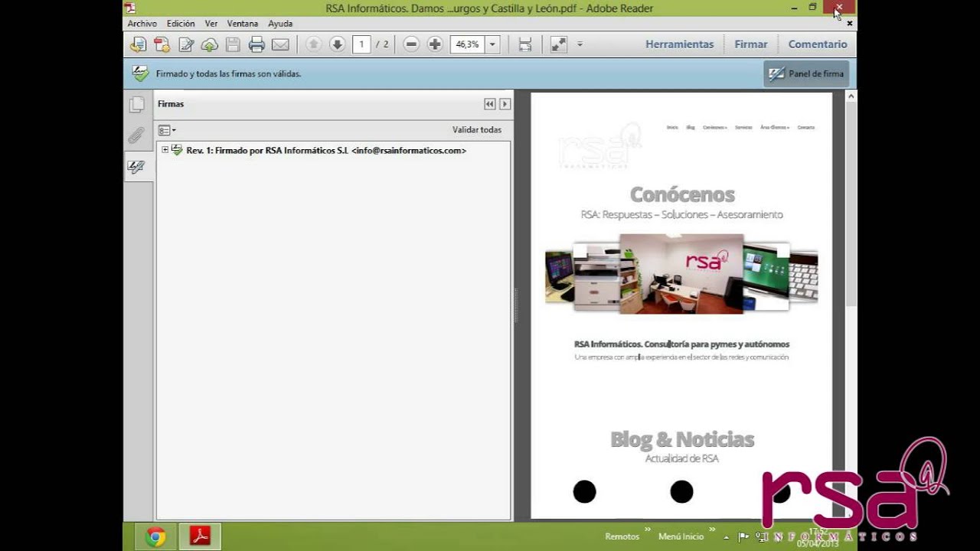This screenshot has width=980, height=551.
Task: Click the Blog & Noticias heading in PDF
Action: click(x=682, y=439)
